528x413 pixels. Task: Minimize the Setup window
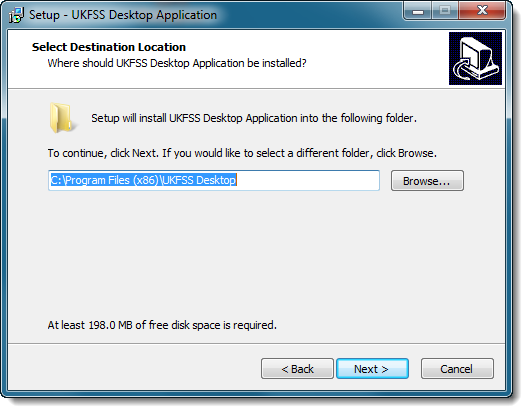coord(418,11)
